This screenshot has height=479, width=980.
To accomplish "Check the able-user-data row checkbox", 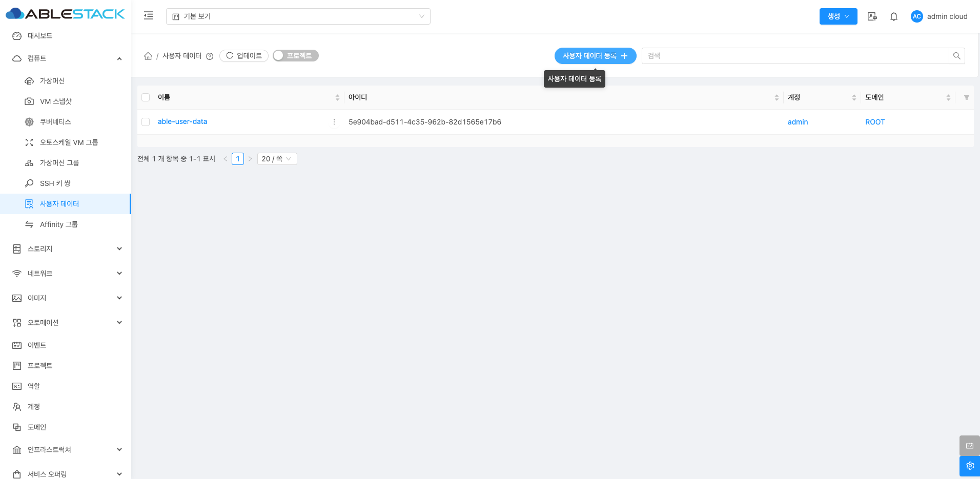I will [x=146, y=122].
